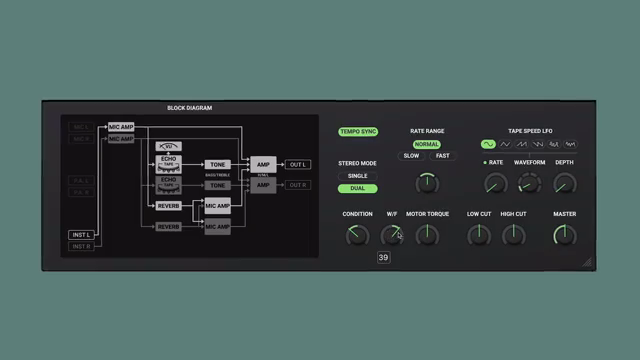This screenshot has height=360, width=640.
Task: Click the OUT R output block
Action: (x=298, y=185)
